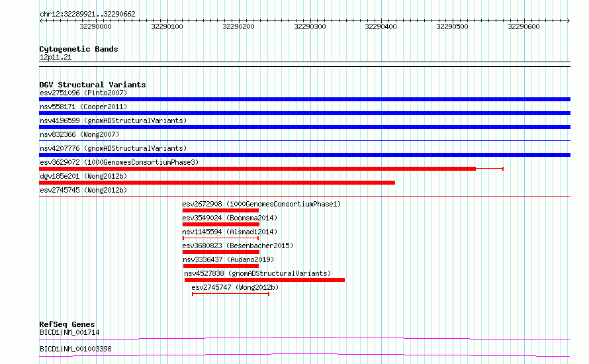589x364 pixels.
Task: Click the DGV Structural Variants track title
Action: pos(93,85)
